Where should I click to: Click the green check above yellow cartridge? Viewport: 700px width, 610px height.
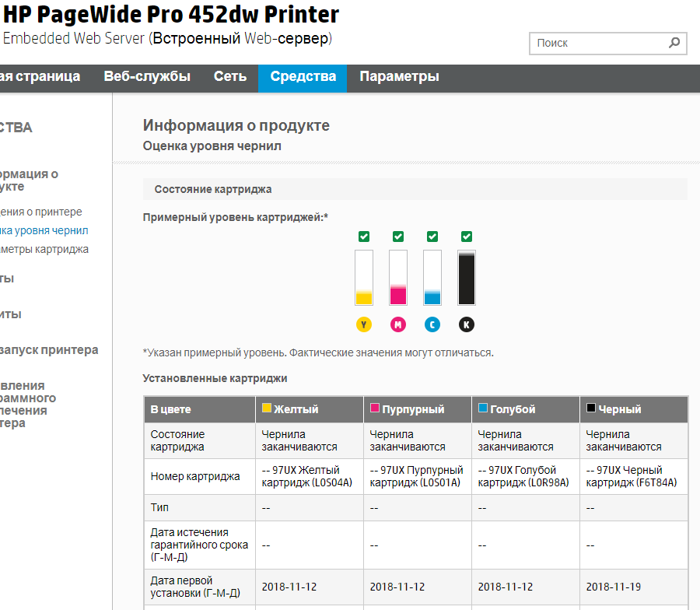(364, 237)
